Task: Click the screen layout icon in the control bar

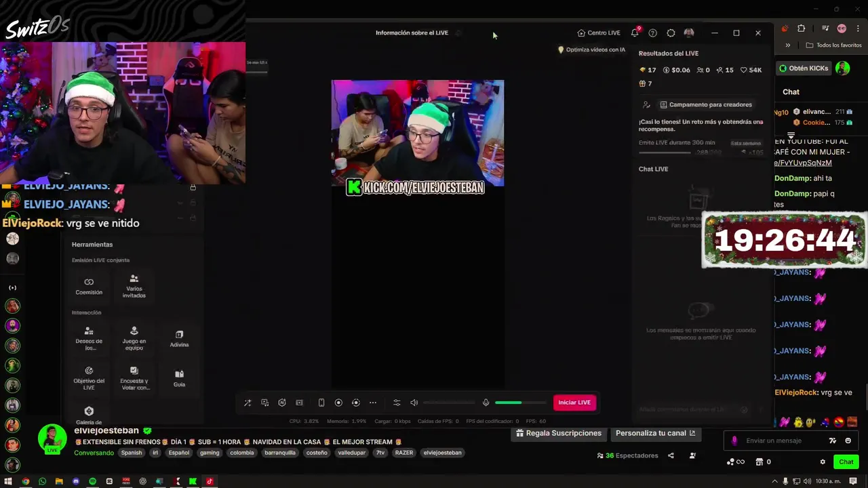Action: tap(299, 403)
